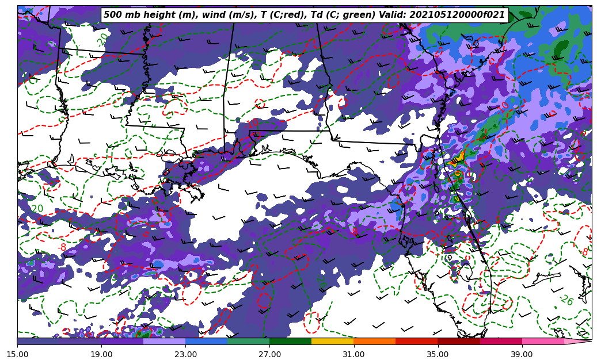597x364 pixels.
Task: Click the 27.00 colorbar tick label
Action: pos(269,354)
